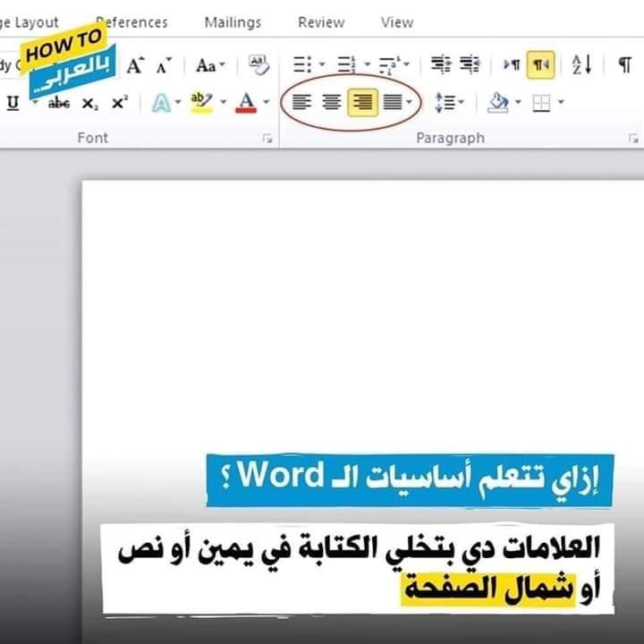Click the Clear Formatting icon

(x=258, y=64)
